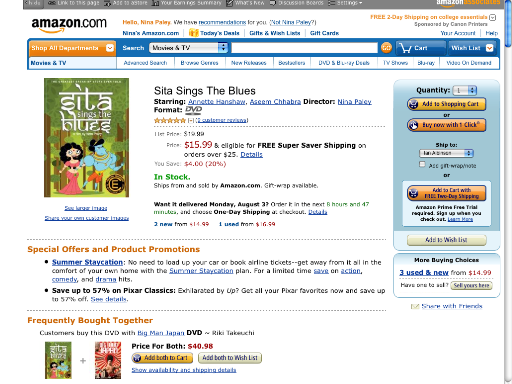Viewport: 512px width, 384px height.
Task: Expand the Shop All Departments dropdown
Action: click(110, 48)
